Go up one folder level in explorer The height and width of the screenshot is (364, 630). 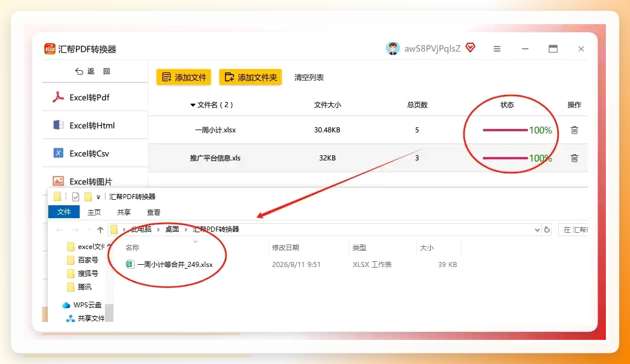tap(100, 230)
